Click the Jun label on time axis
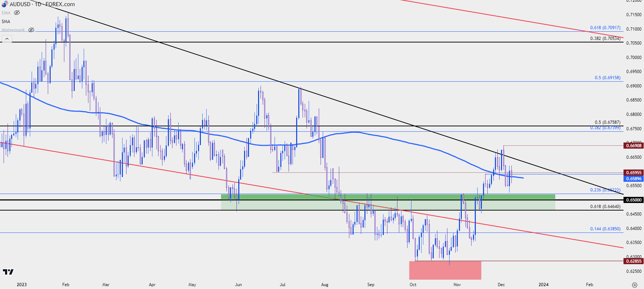644x289 pixels. (238, 285)
